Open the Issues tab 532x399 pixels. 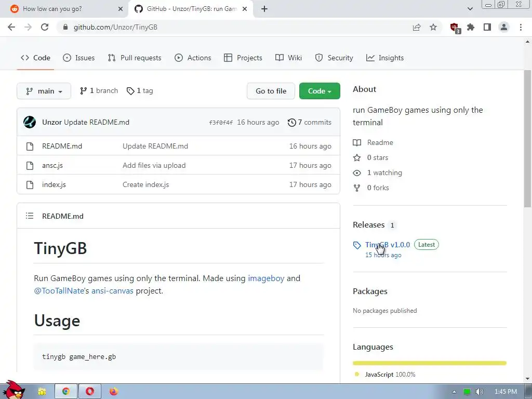pos(79,58)
